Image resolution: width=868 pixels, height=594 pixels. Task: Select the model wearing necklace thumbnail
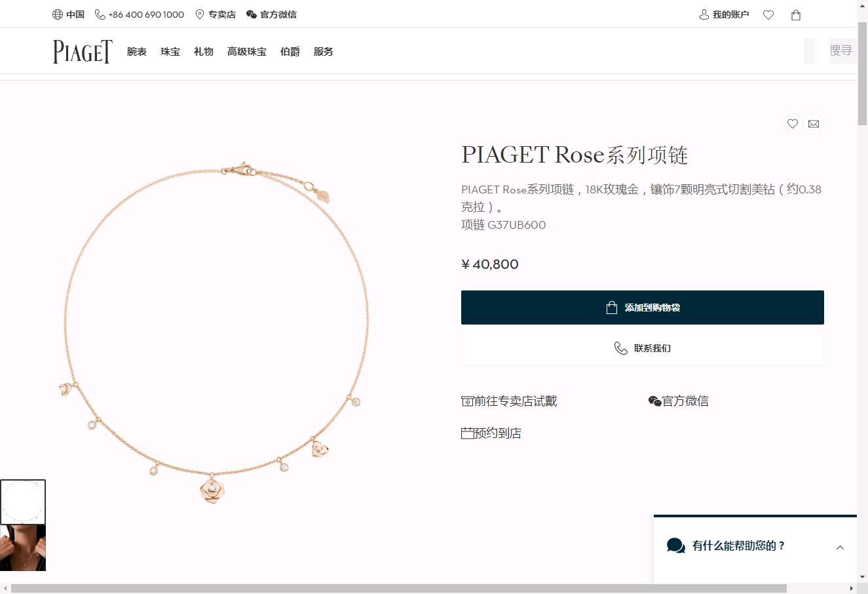point(23,548)
